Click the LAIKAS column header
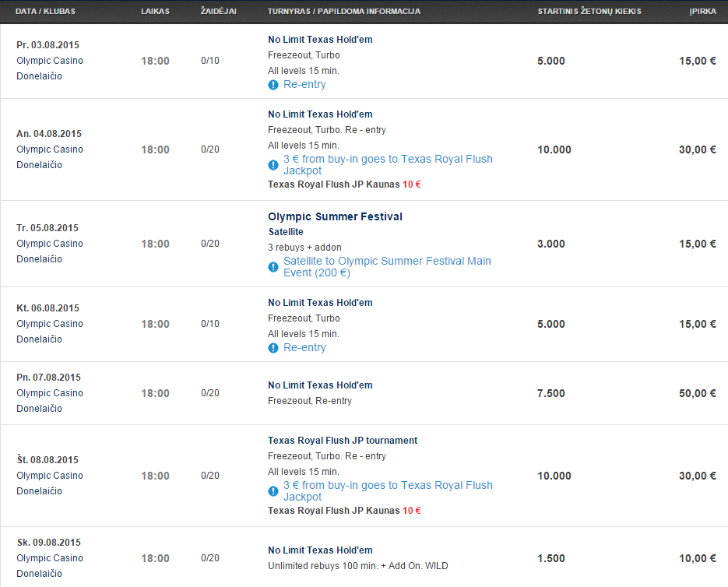The image size is (728, 587). (x=155, y=11)
